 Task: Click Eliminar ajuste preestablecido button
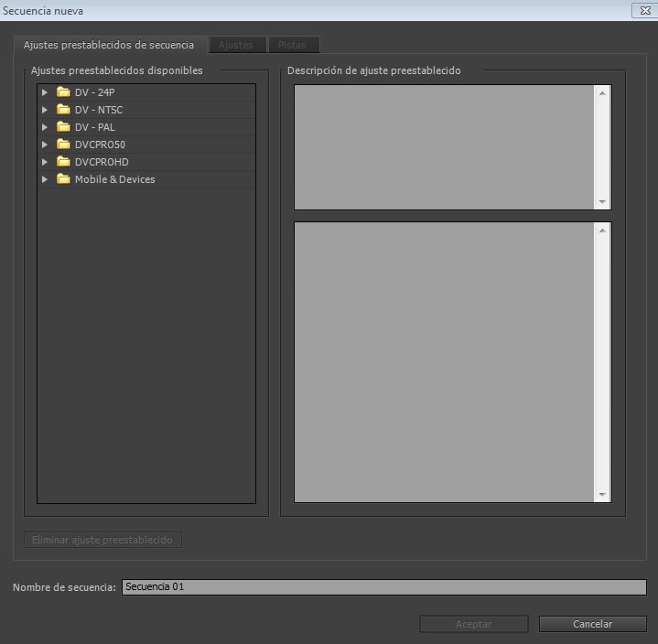102,540
